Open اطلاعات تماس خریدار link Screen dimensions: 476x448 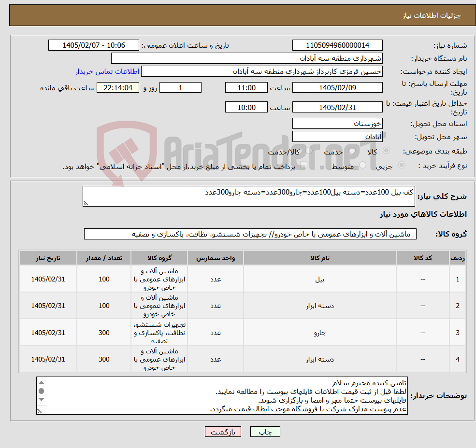[107, 71]
